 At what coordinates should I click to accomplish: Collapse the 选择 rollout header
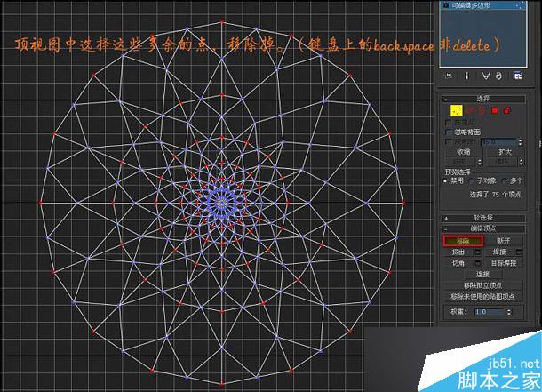483,99
